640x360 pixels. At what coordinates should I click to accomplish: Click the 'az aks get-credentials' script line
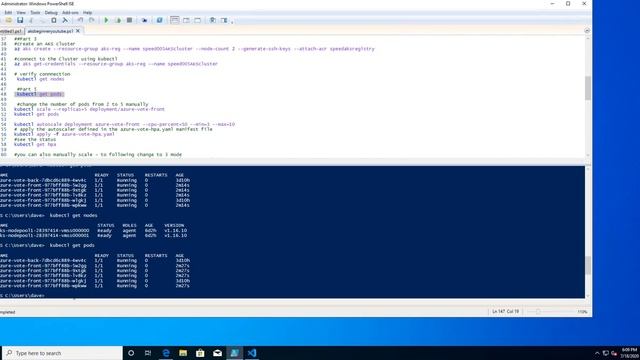(x=116, y=64)
